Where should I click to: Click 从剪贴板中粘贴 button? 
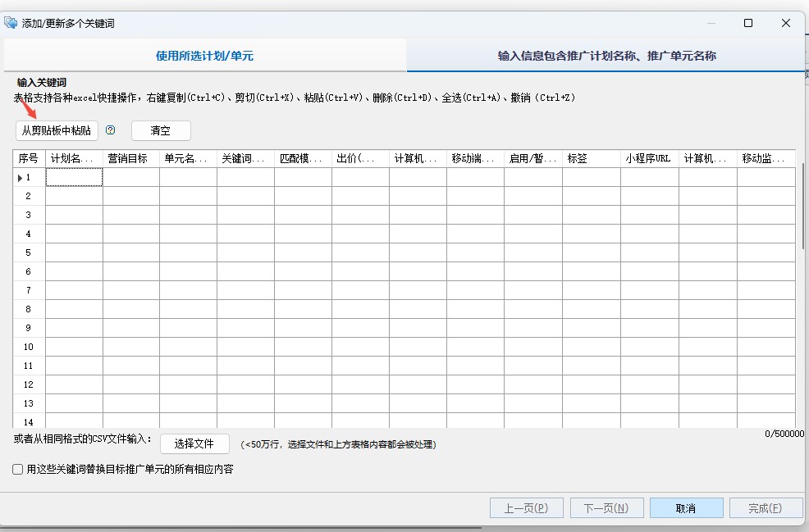pyautogui.click(x=57, y=130)
